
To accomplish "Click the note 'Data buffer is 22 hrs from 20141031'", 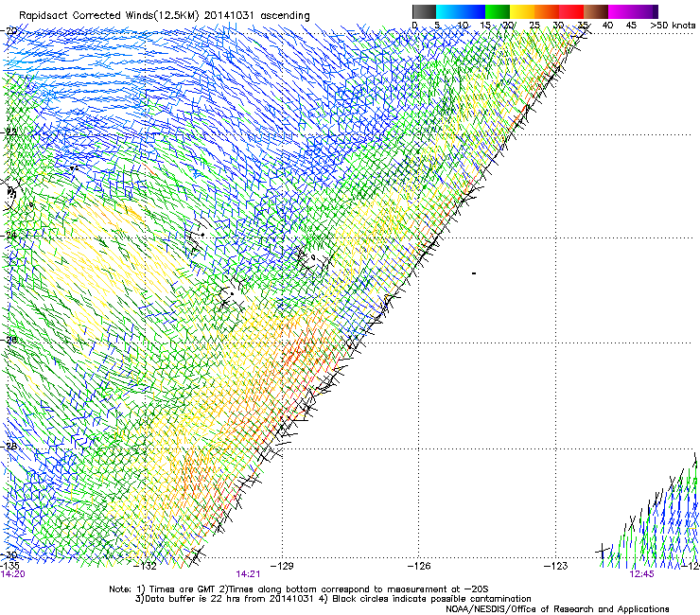I will pos(229,599).
